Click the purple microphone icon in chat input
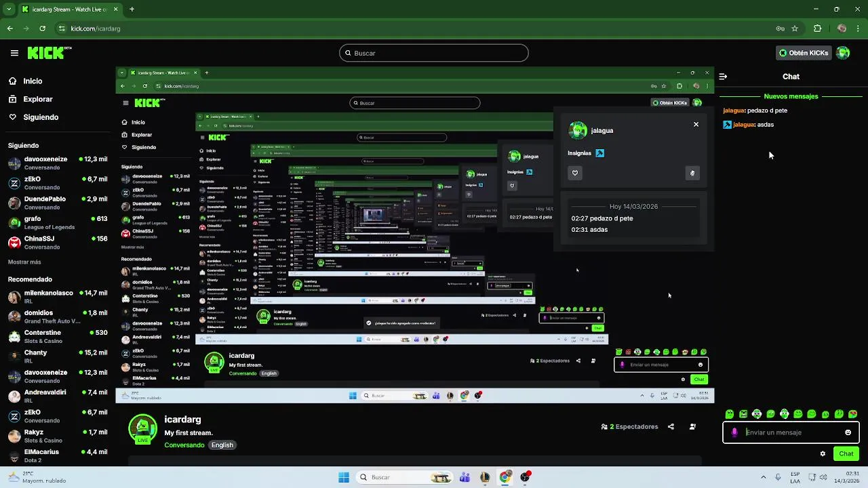The width and height of the screenshot is (868, 488). tap(734, 432)
